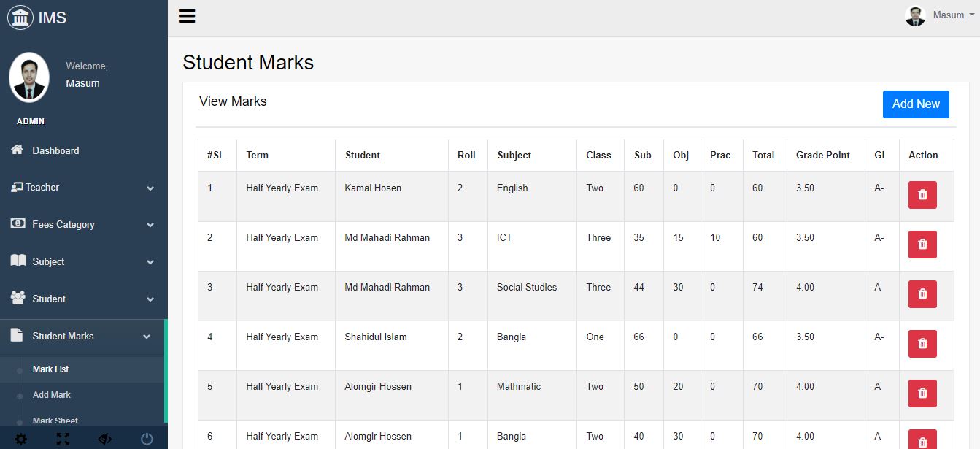Open the Masum user dropdown in header

click(940, 15)
